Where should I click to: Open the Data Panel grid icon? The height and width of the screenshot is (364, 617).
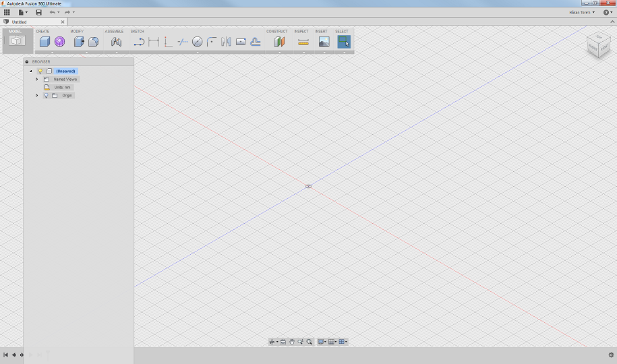7,12
